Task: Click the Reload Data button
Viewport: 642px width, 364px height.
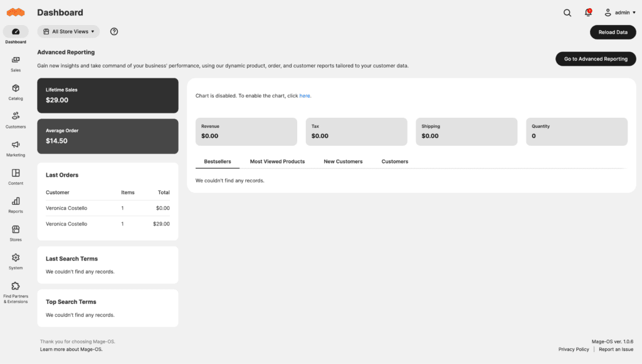Action: (x=613, y=32)
